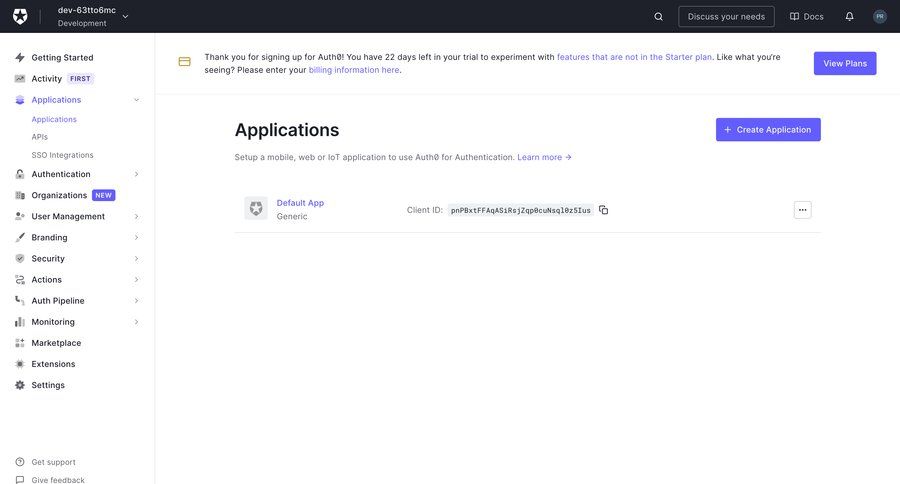
Task: Click the Monitoring bar chart icon
Action: (x=20, y=322)
